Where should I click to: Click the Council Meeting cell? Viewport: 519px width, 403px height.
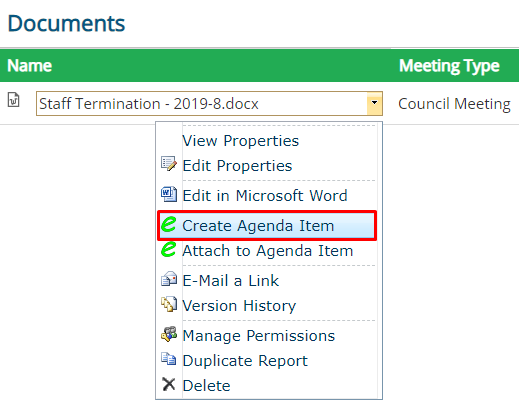pos(454,104)
